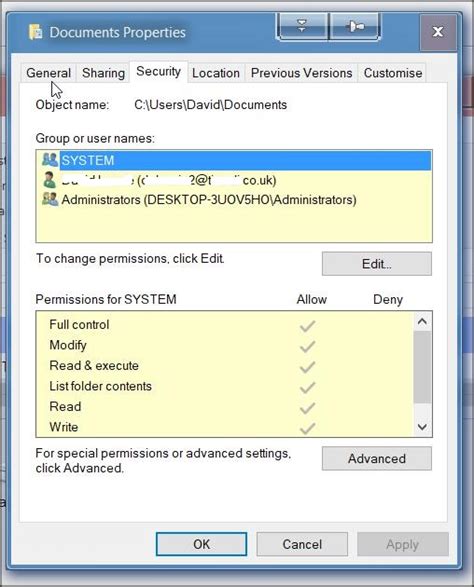The height and width of the screenshot is (587, 474).
Task: Click the Administrators group icon
Action: click(50, 199)
